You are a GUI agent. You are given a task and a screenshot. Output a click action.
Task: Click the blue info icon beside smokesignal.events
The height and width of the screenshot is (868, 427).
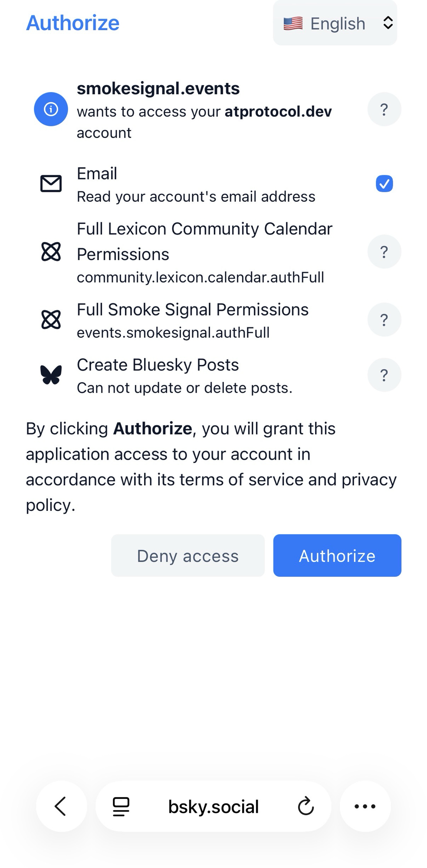click(51, 109)
